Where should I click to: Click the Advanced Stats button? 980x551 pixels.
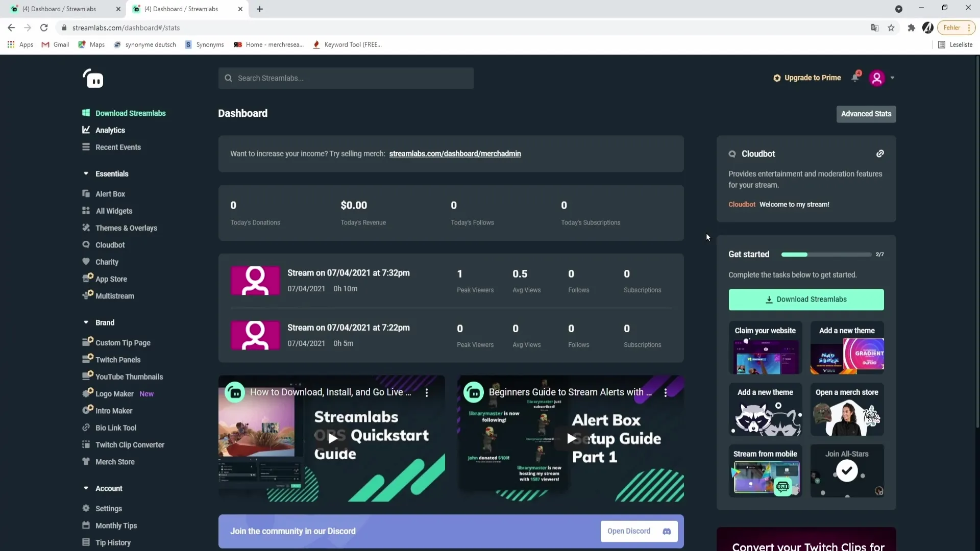click(x=866, y=114)
